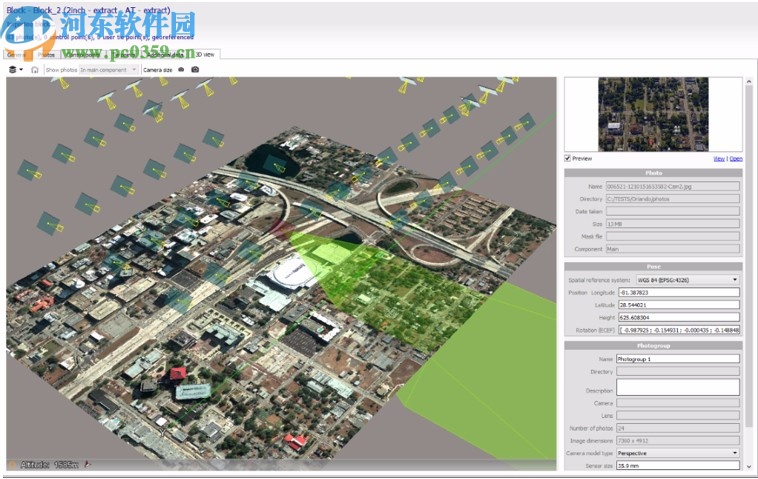The width and height of the screenshot is (758, 479).
Task: Click the Position Longitude field
Action: 677,292
